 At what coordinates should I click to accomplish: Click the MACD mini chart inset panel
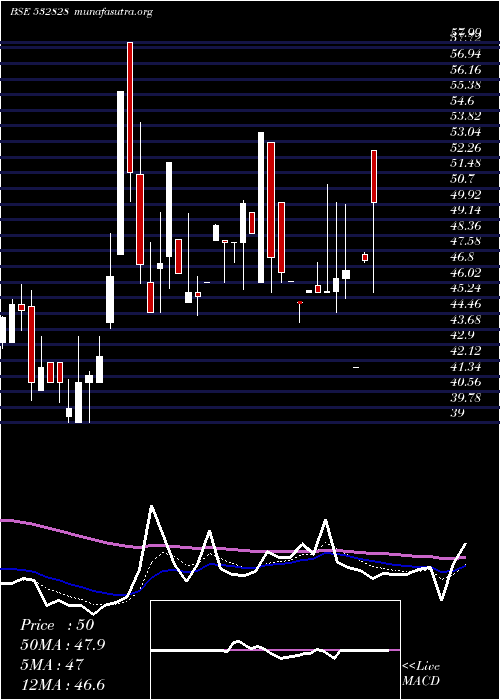coord(275,650)
